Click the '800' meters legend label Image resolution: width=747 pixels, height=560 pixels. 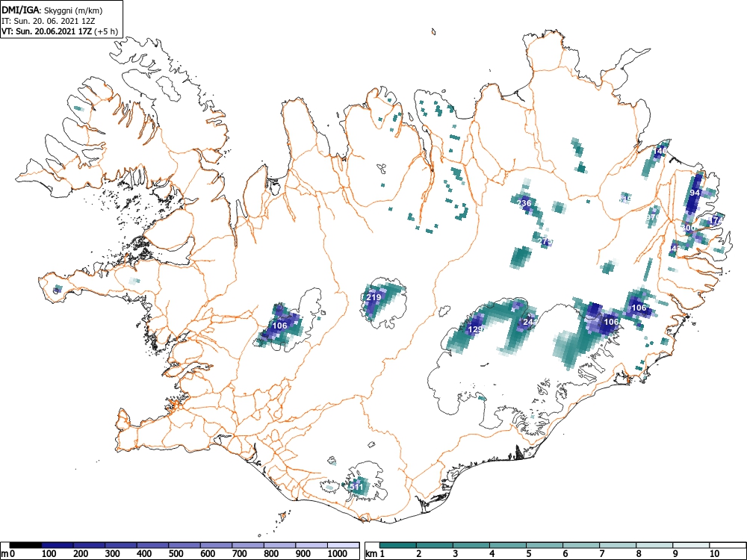(271, 554)
